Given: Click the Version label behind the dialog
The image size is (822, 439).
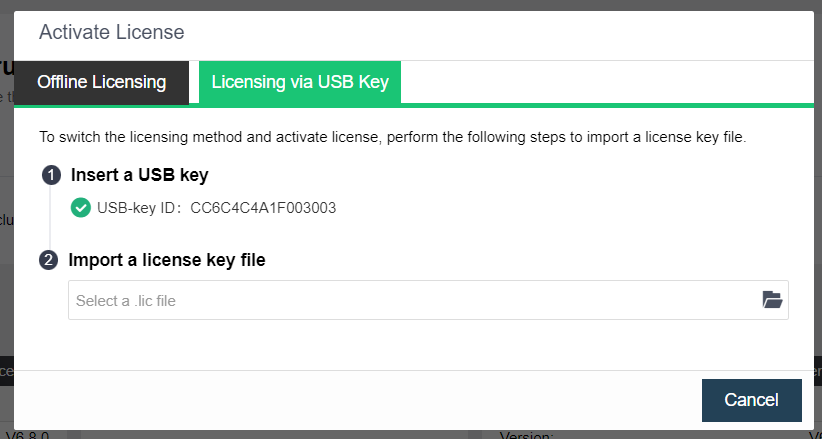Looking at the screenshot, I should pyautogui.click(x=526, y=435).
